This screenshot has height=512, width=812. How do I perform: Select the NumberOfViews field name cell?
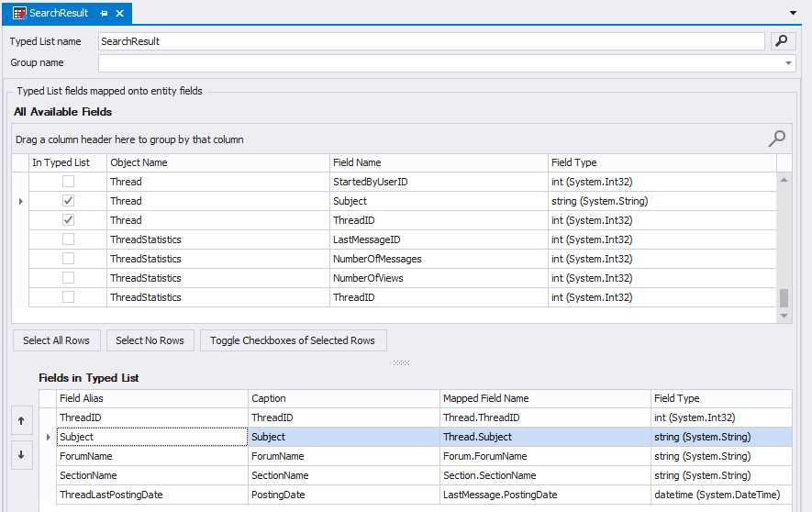point(439,278)
